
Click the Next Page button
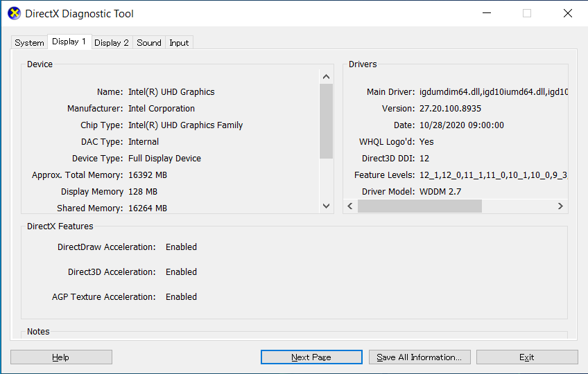pos(311,357)
